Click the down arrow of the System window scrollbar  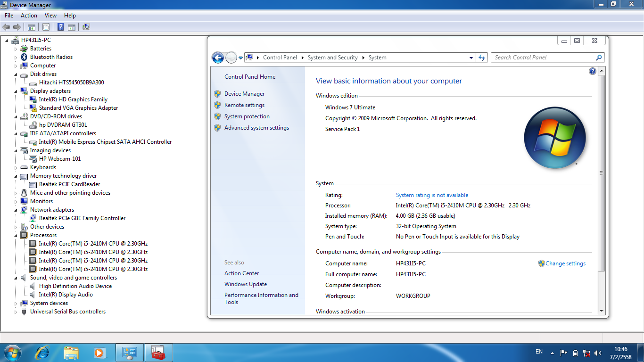[x=601, y=311]
